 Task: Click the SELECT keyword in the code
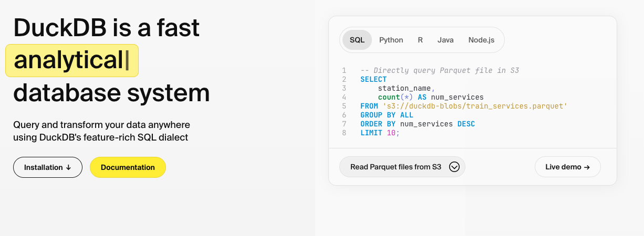tap(373, 79)
